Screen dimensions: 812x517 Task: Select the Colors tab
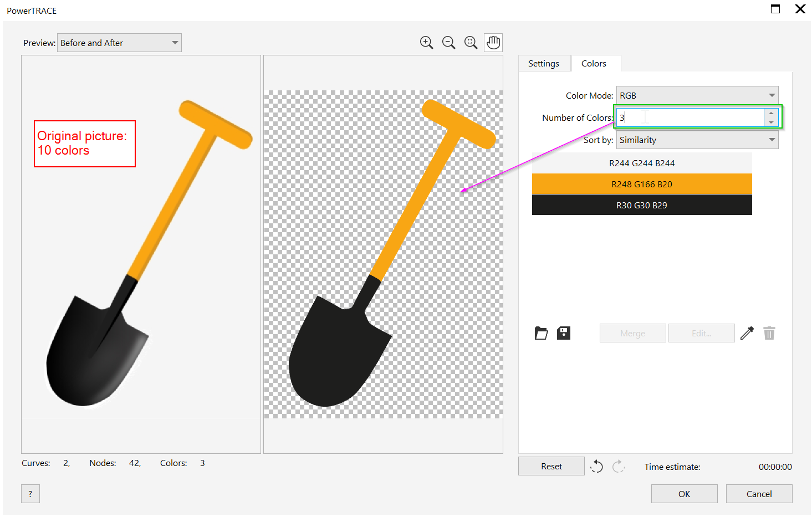point(594,64)
